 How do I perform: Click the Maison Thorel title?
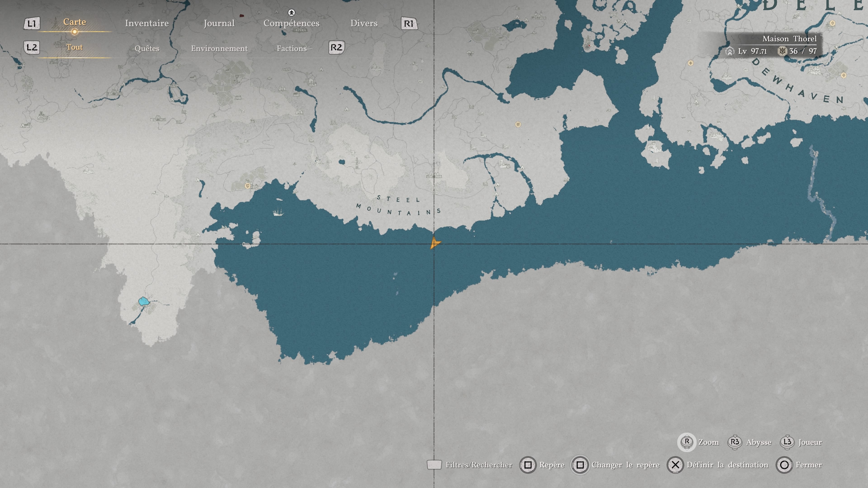(x=790, y=39)
